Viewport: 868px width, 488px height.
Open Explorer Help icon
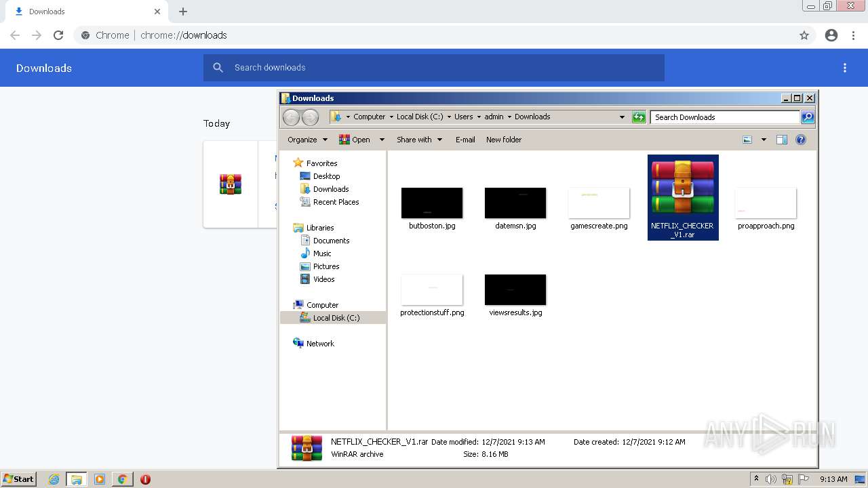(801, 140)
